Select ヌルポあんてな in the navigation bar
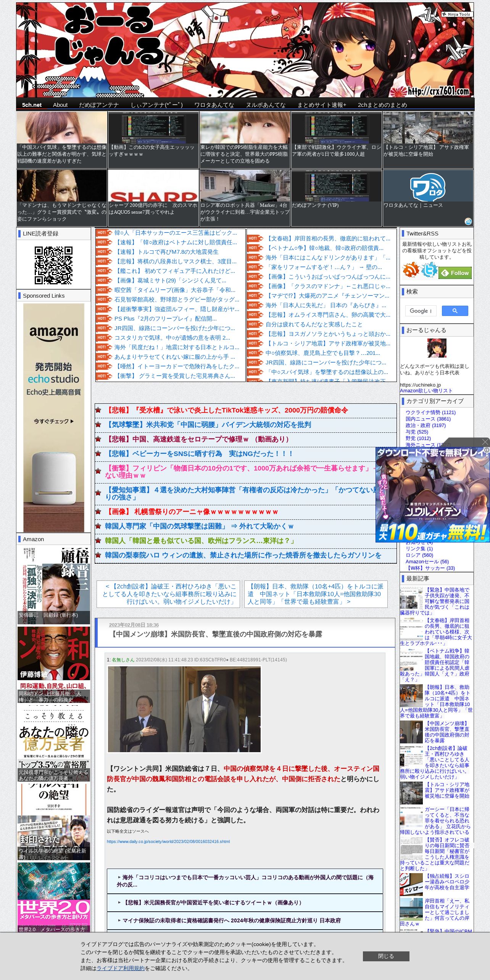This screenshot has width=490, height=980. pos(266,105)
